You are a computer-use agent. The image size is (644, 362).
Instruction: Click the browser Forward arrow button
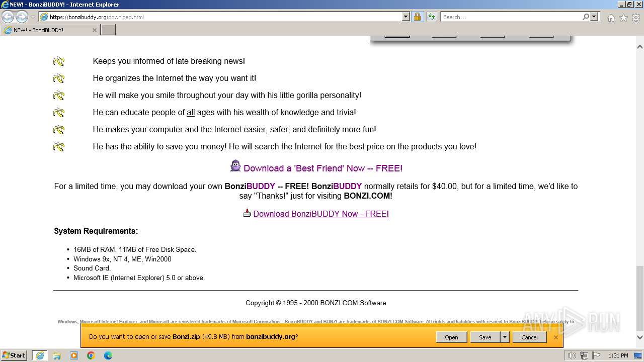pyautogui.click(x=22, y=17)
